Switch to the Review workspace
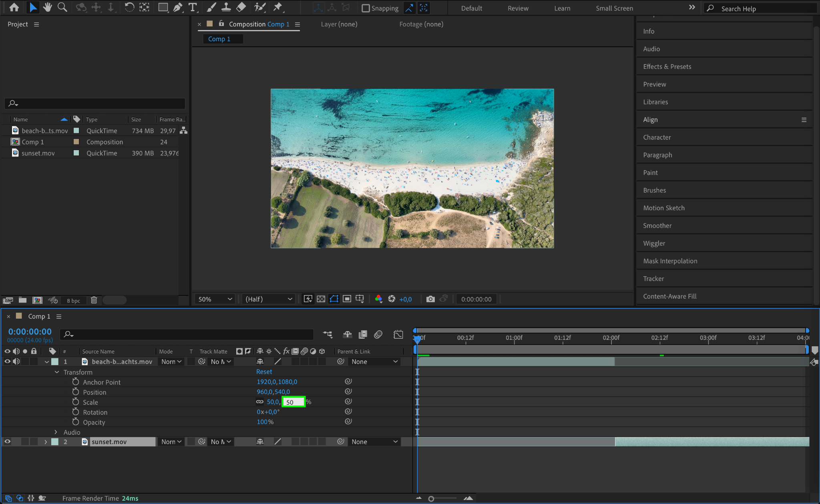Image resolution: width=820 pixels, height=504 pixels. point(518,8)
